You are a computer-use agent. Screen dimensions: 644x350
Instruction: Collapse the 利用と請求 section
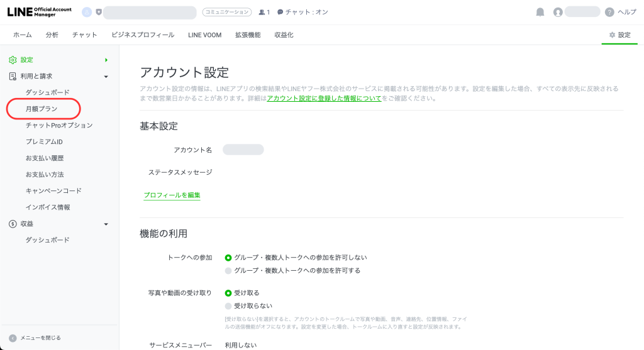106,76
